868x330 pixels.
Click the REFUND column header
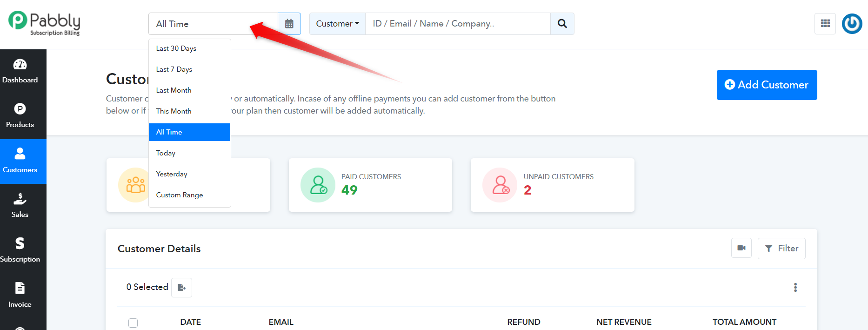click(x=524, y=322)
